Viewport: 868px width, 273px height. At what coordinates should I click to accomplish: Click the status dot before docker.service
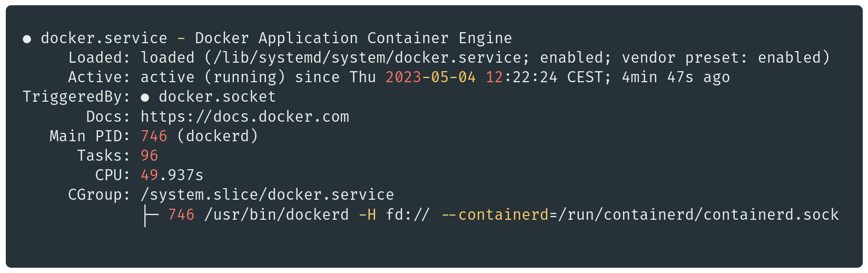[x=27, y=39]
